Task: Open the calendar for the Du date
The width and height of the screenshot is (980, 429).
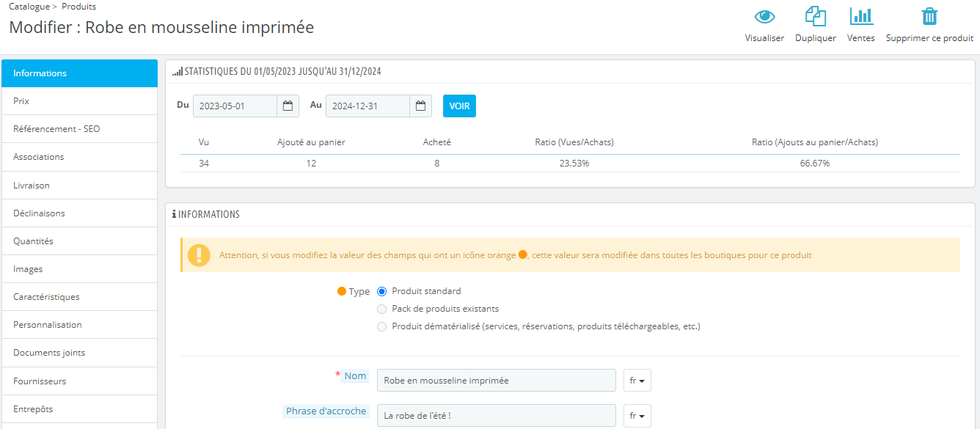Action: [288, 106]
